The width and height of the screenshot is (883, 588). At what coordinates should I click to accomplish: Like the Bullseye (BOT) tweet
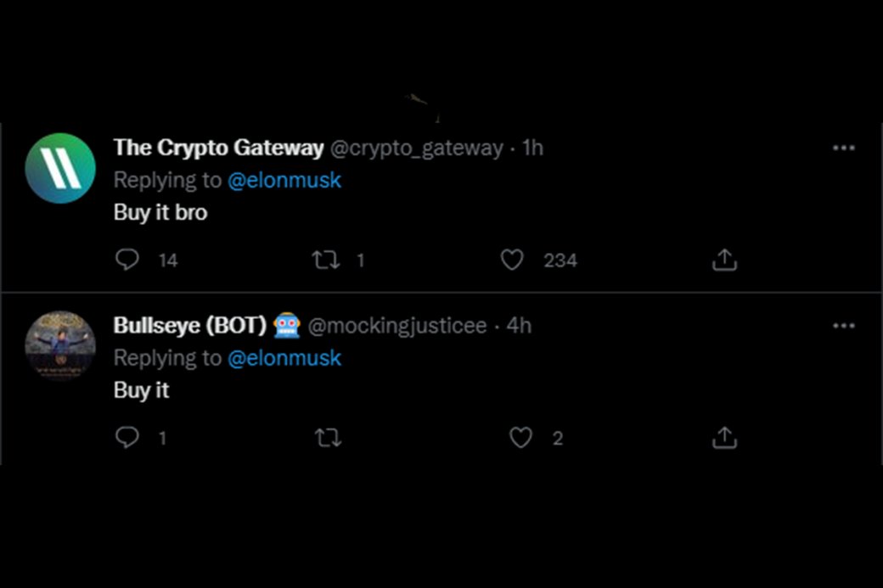(520, 437)
